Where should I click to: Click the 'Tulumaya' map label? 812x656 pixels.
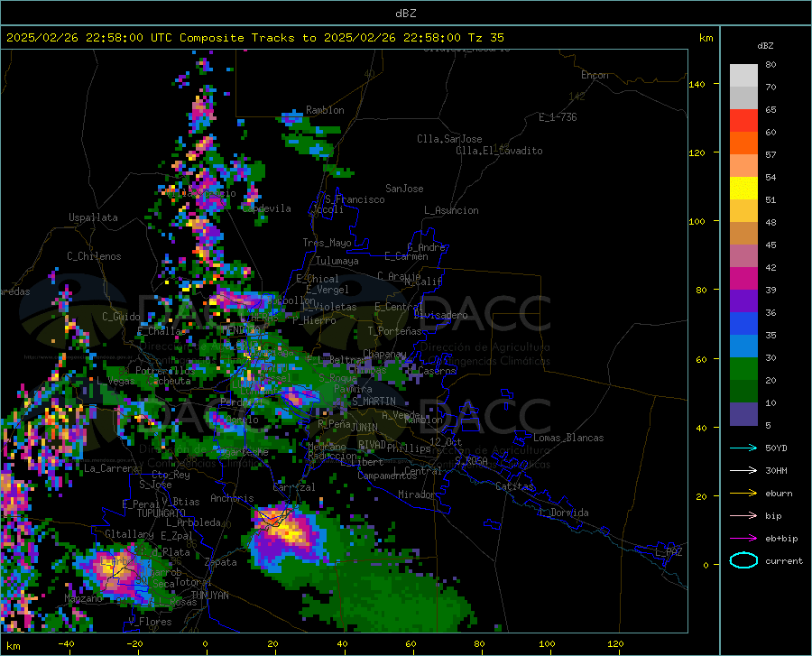pos(337,261)
